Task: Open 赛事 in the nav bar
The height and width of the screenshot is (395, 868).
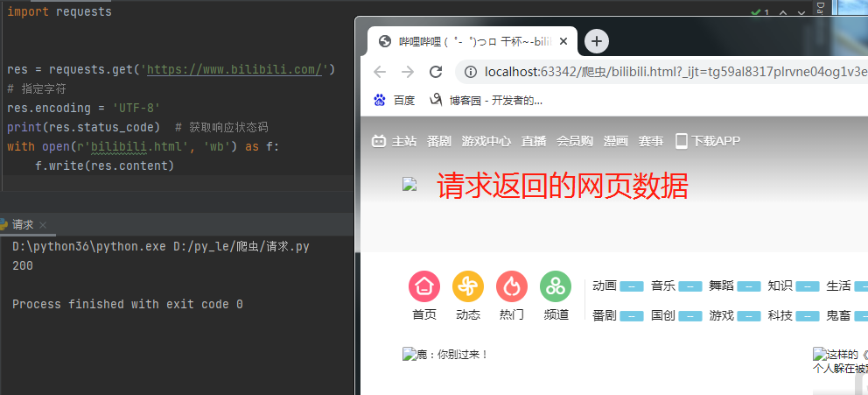Action: point(650,141)
